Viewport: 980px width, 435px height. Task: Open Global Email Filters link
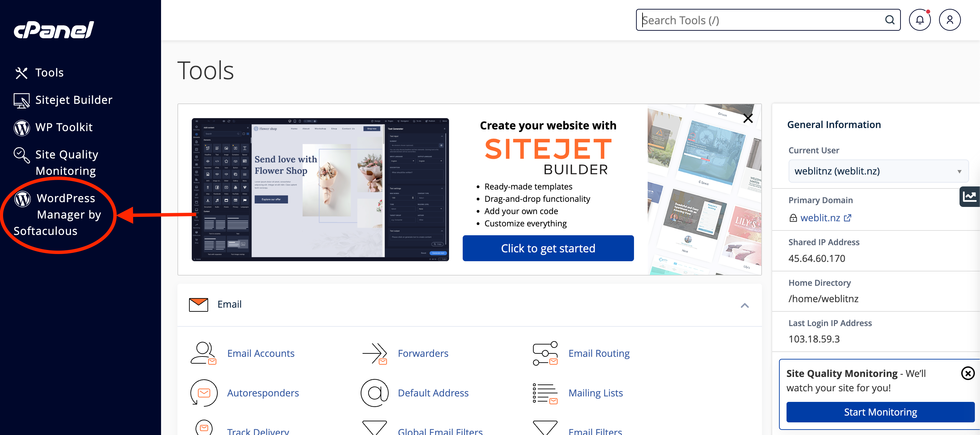(x=440, y=431)
